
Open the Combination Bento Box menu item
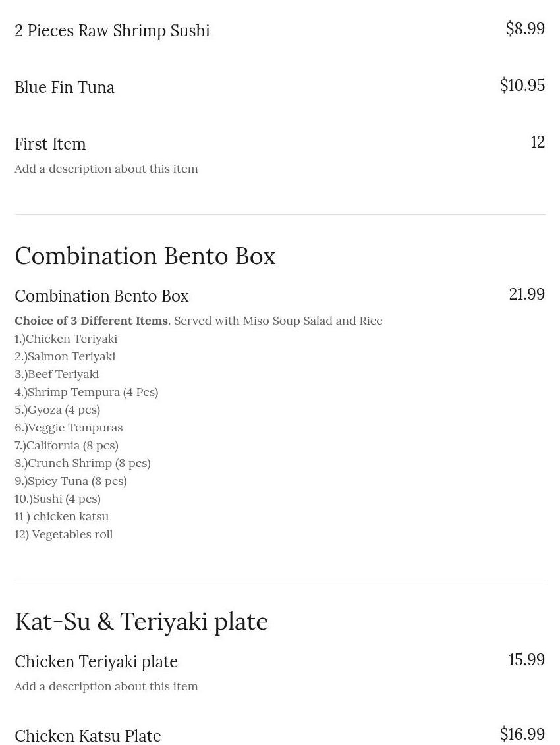click(x=101, y=296)
